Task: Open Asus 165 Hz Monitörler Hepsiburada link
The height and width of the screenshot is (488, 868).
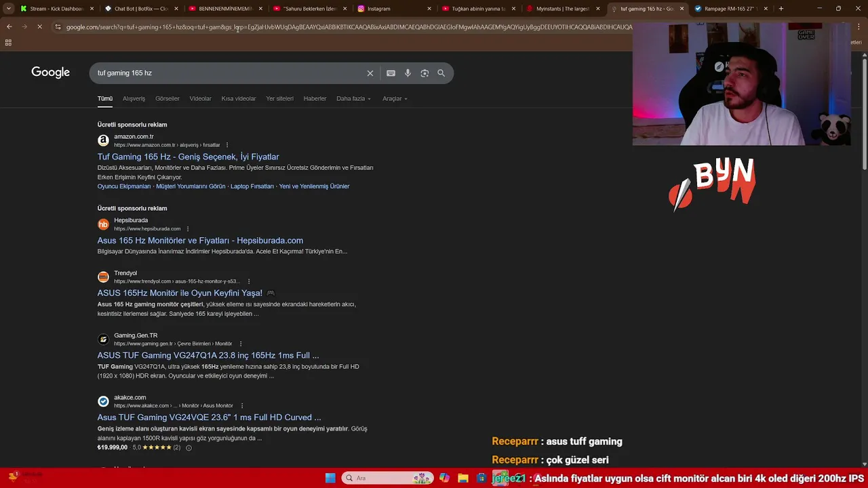Action: pos(200,241)
